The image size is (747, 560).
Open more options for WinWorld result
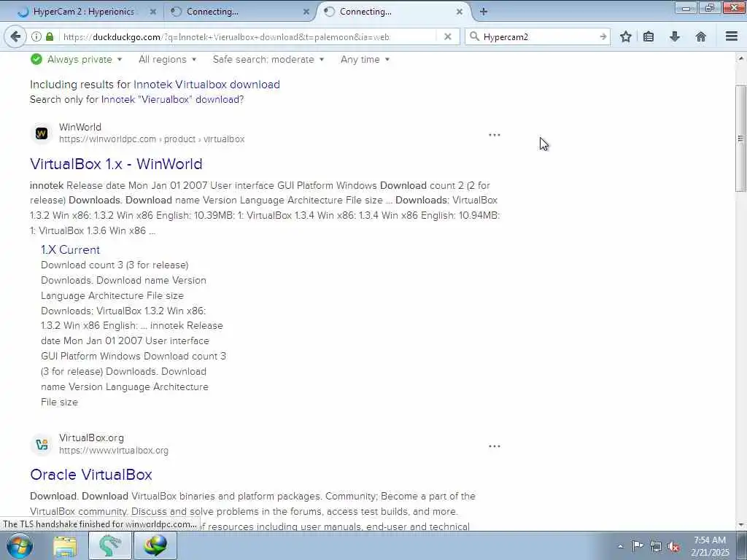[495, 135]
